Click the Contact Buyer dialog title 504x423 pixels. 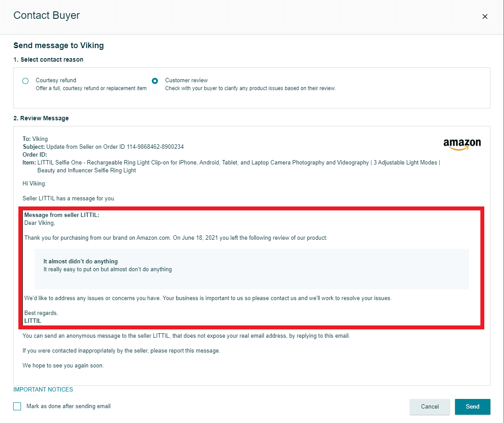click(x=47, y=15)
